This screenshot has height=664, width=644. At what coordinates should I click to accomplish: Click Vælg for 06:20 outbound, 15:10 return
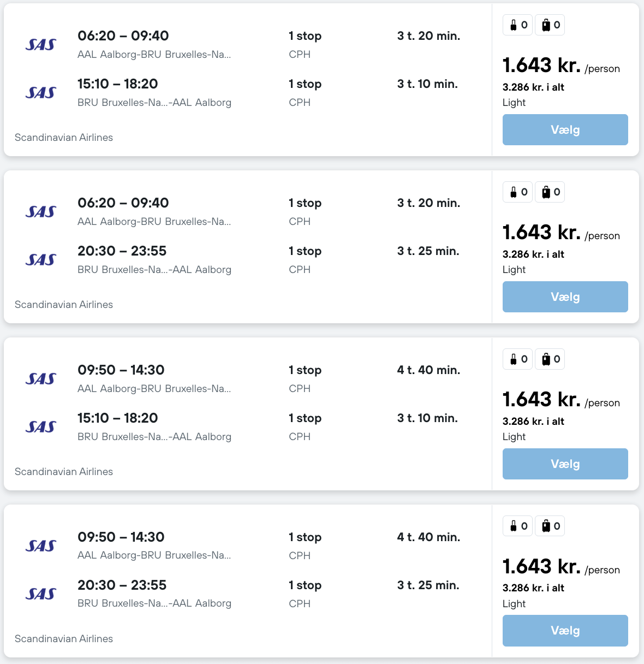coord(565,130)
